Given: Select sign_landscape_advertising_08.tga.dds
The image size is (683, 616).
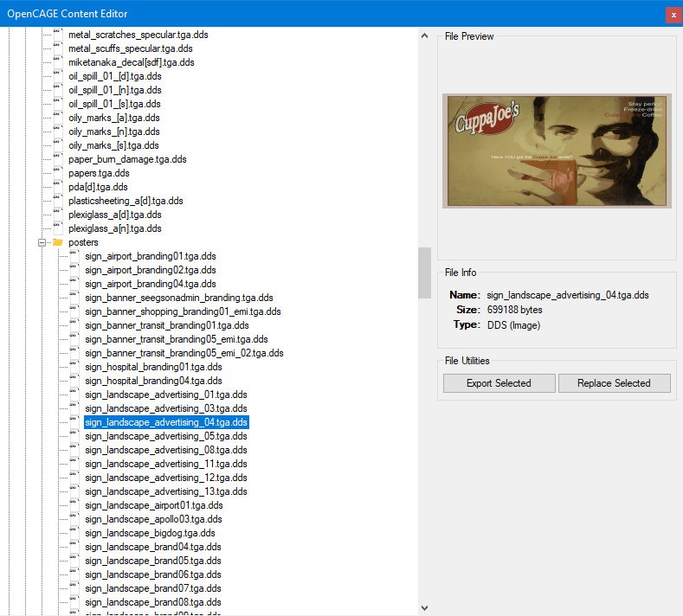Looking at the screenshot, I should pos(166,450).
